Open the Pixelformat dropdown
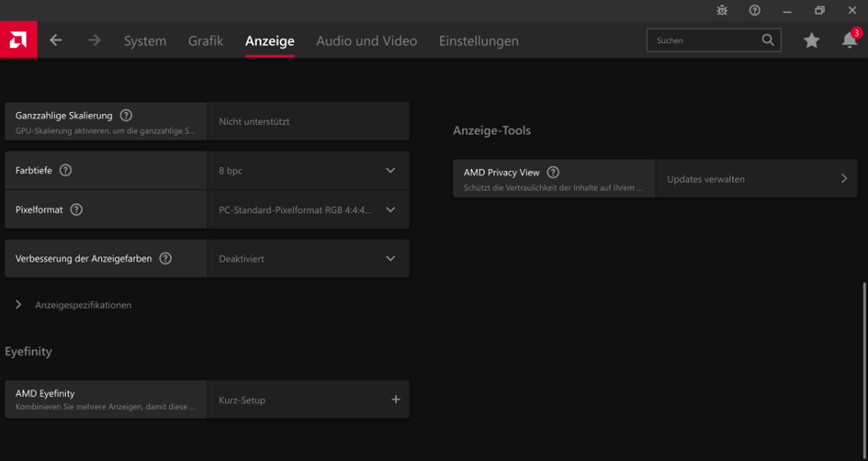This screenshot has width=868, height=461. coord(309,209)
